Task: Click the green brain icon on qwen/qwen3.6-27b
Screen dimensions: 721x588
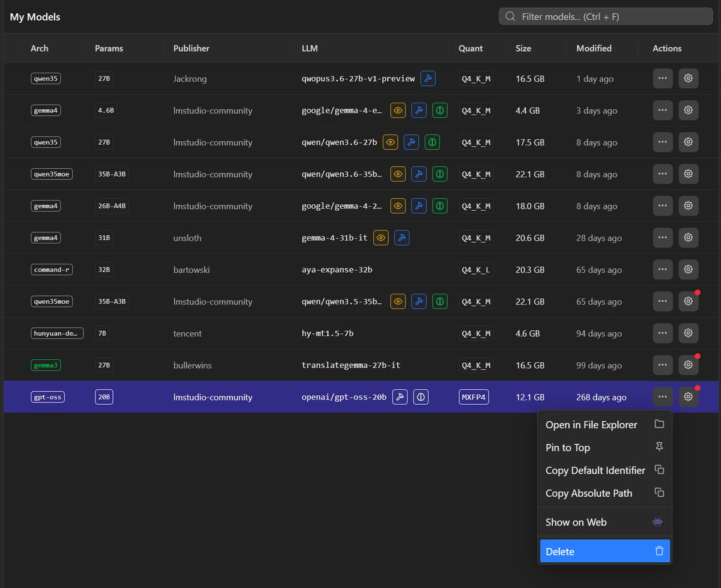Action: point(433,142)
